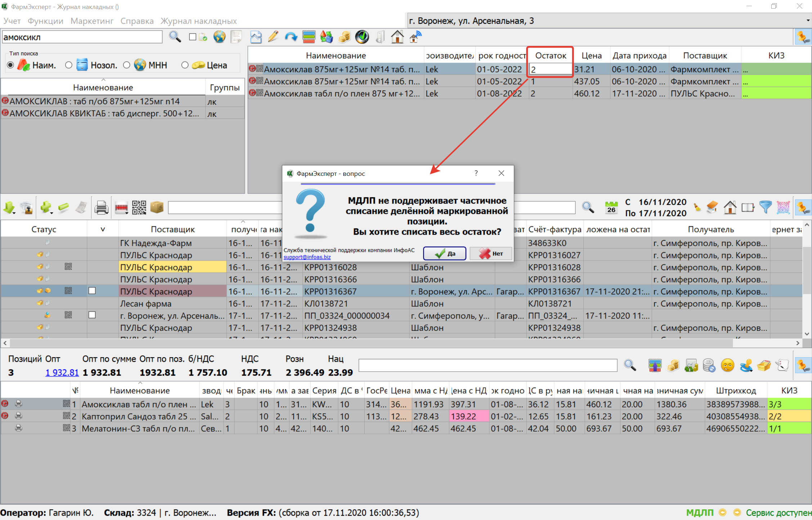This screenshot has width=812, height=520.
Task: Click the yellow broom clear icon
Action: click(697, 208)
